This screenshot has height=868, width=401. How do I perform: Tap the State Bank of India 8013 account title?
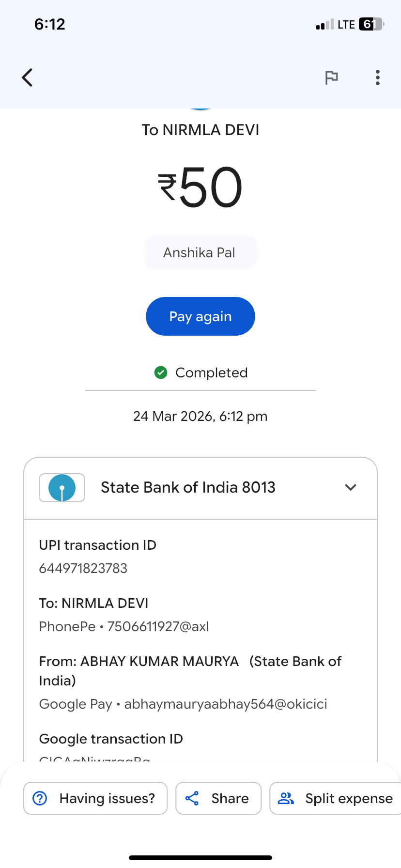(x=188, y=487)
